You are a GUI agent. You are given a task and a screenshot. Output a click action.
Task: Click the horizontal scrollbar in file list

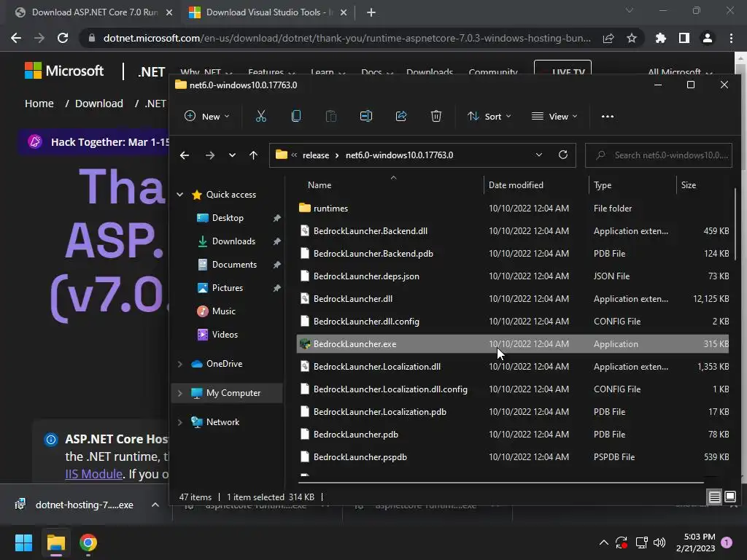tap(500, 483)
